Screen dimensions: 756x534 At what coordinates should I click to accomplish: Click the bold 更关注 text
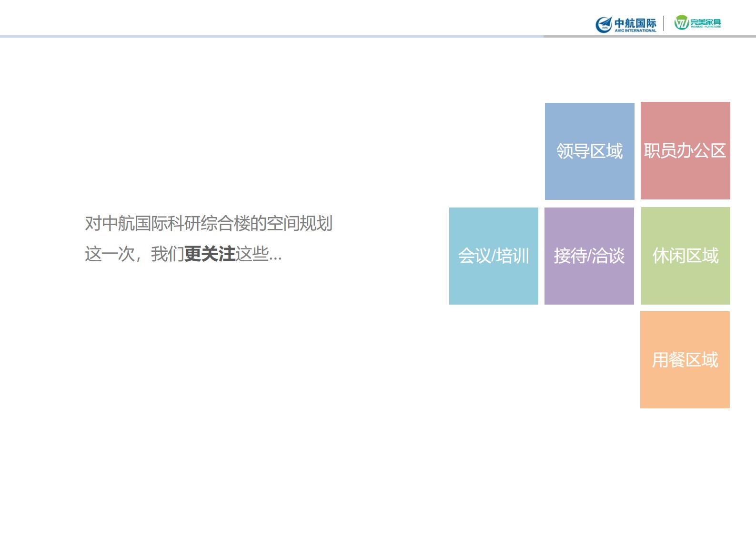click(210, 254)
